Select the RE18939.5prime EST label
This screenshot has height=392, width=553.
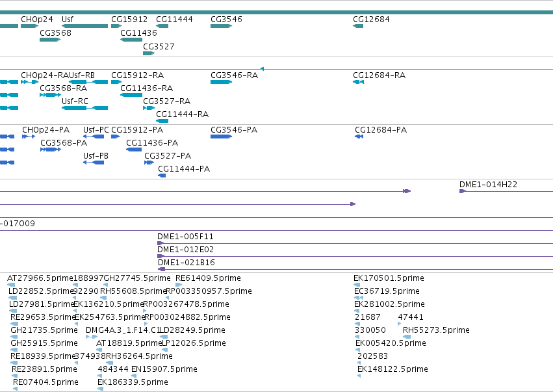(x=43, y=356)
